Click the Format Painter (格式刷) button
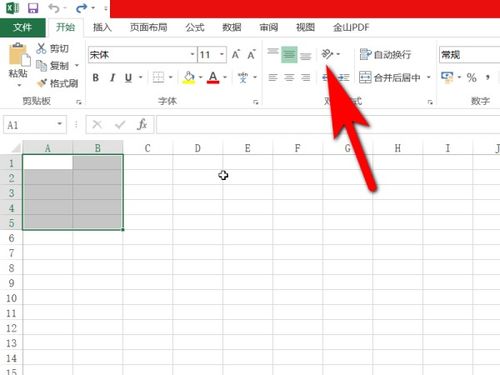This screenshot has height=375, width=500. pos(57,83)
